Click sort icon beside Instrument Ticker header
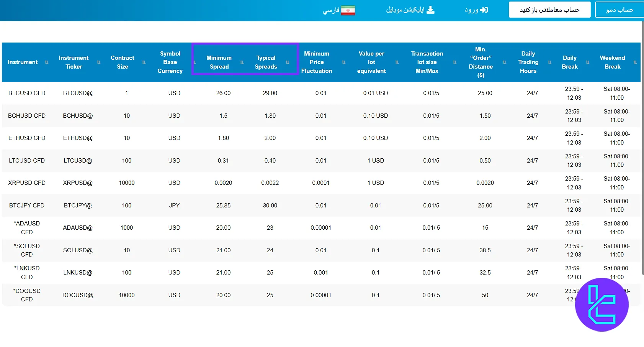 [x=99, y=62]
